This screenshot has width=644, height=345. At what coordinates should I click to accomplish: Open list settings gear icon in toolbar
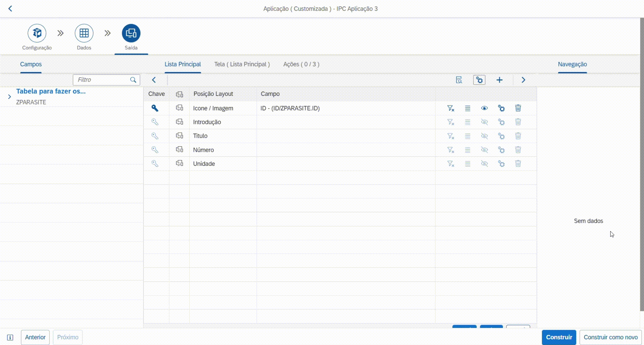(x=479, y=80)
